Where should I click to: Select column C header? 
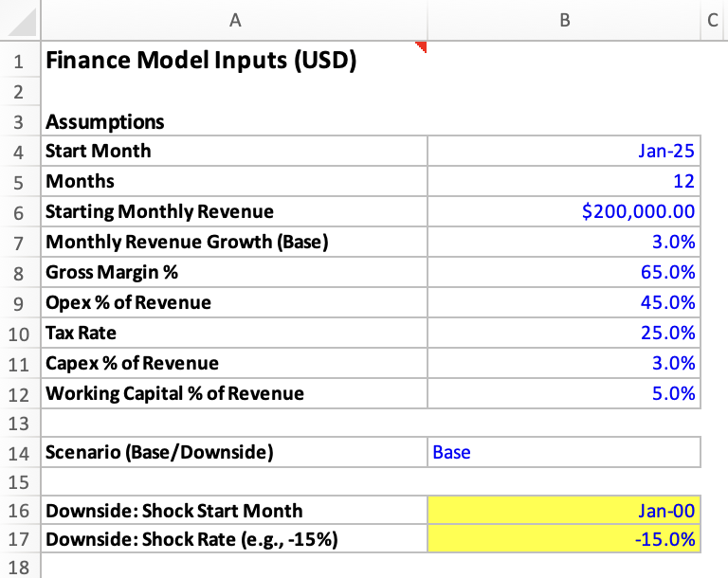[714, 21]
